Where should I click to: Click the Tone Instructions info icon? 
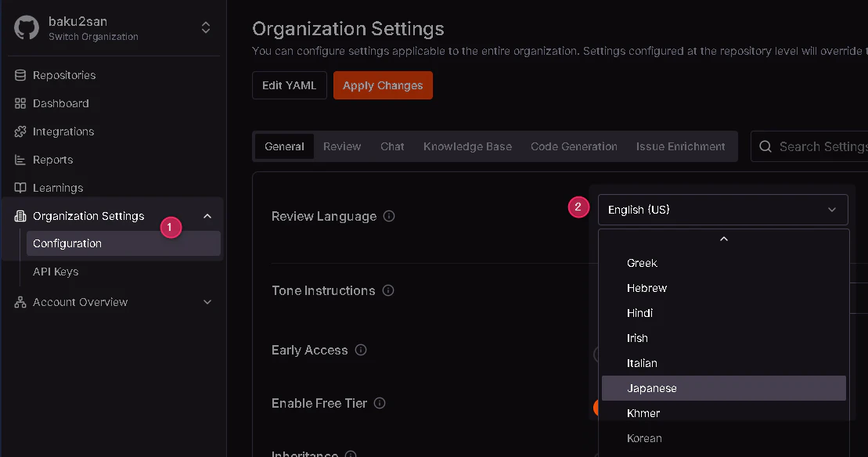pos(388,290)
